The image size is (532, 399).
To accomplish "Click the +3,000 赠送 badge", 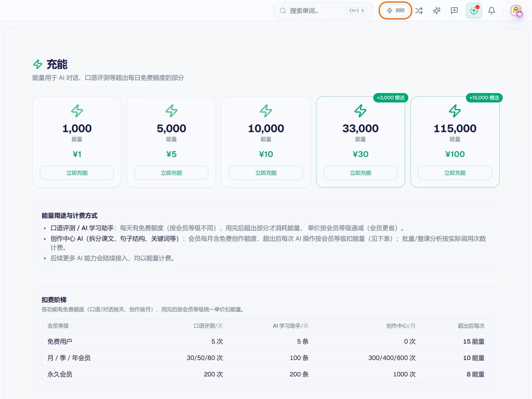I will (x=391, y=98).
